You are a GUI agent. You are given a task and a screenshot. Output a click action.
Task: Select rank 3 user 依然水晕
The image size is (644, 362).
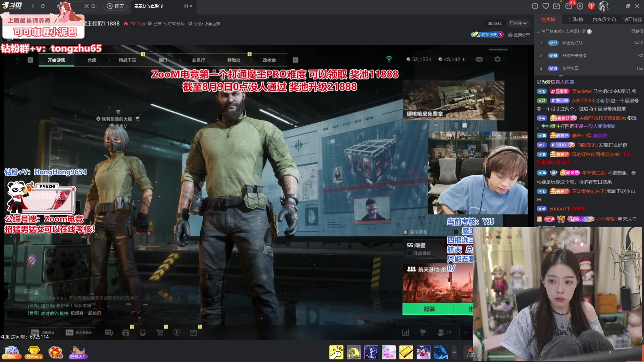[x=570, y=68]
